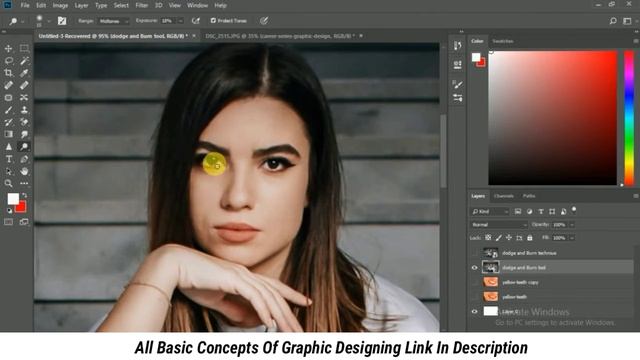Viewport: 640px width, 360px height.
Task: Open the Exposure slider dropdown arrow
Action: 180,21
